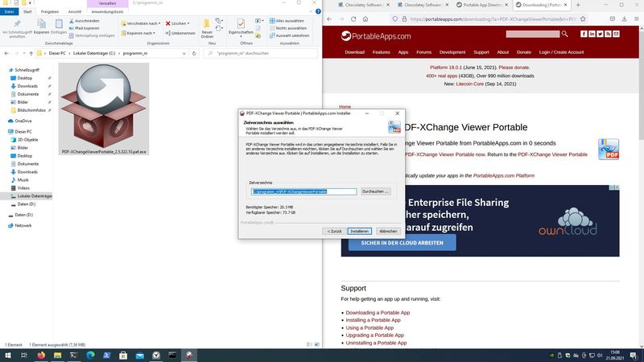Open the Löschen dropdown with red X
Viewport: 644px width, 362px height.
pos(177,23)
